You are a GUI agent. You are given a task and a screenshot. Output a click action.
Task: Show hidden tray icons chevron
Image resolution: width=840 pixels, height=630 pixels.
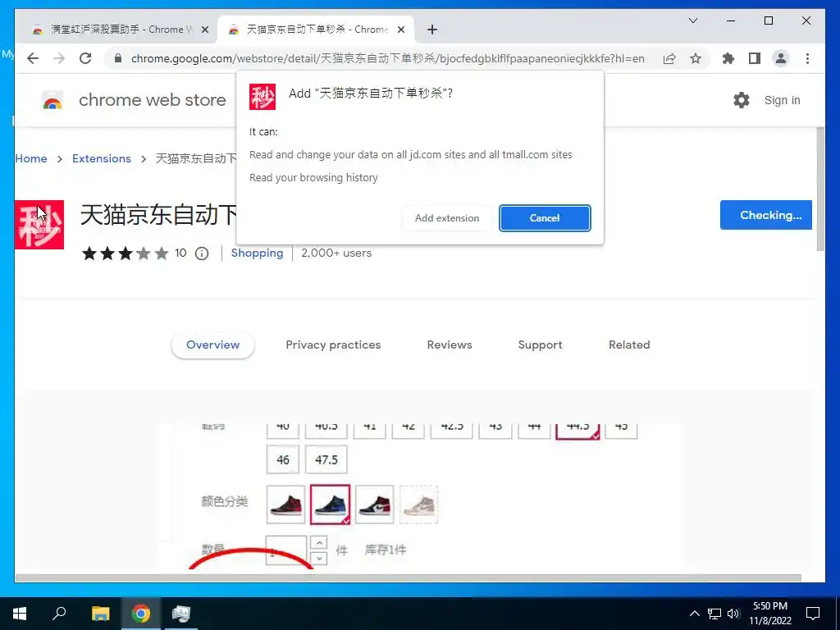(694, 614)
